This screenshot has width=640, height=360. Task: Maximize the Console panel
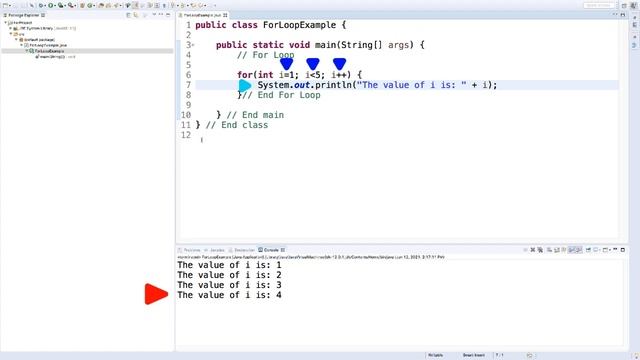click(x=623, y=249)
